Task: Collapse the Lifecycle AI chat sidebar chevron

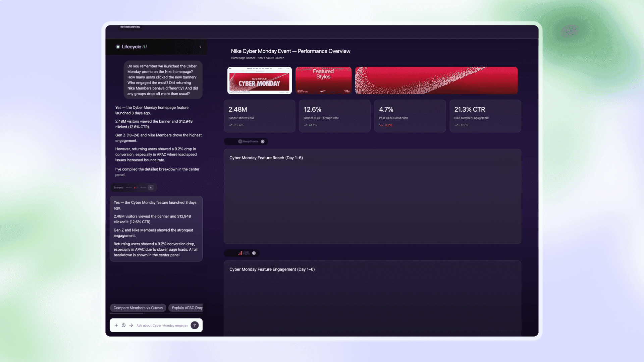Action: [x=200, y=47]
